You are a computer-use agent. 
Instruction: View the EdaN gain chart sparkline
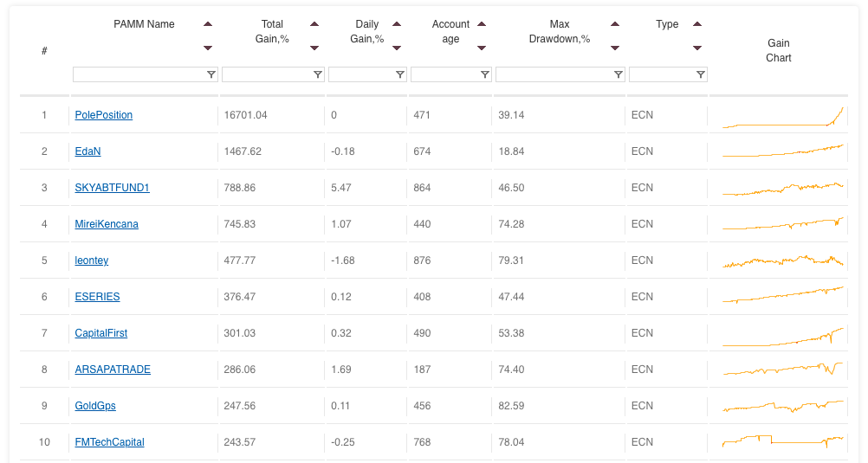click(x=783, y=151)
